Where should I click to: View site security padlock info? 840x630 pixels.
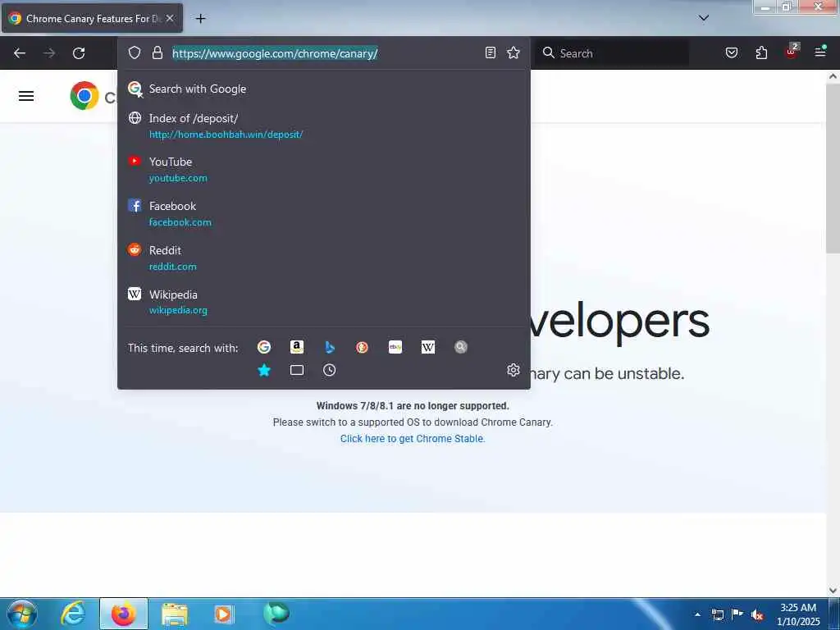(157, 52)
